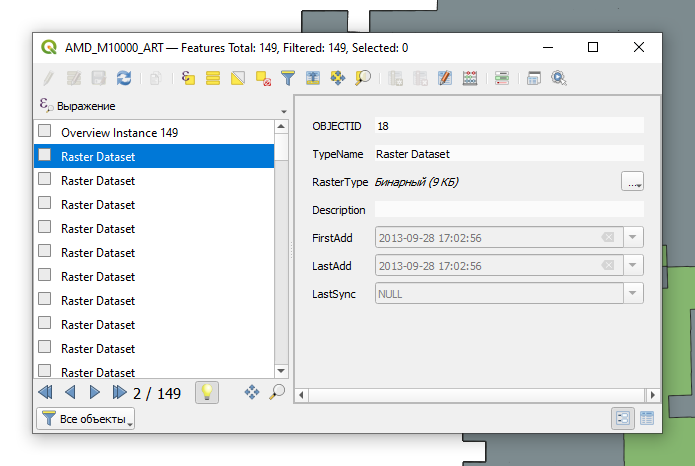This screenshot has height=466, width=695.
Task: Click the LastAdd 2013-09-28 17:02:56 value
Action: [x=430, y=266]
